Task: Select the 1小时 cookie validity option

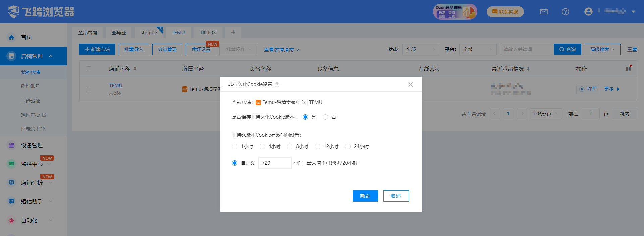Action: pos(235,146)
